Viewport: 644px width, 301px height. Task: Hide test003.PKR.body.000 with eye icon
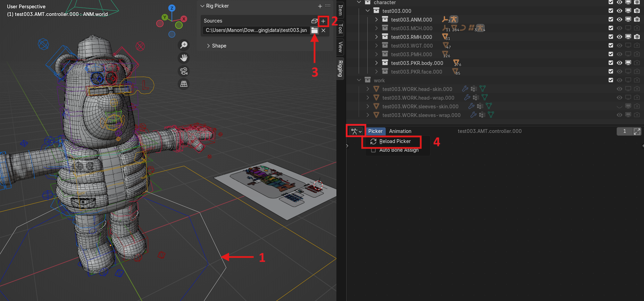pyautogui.click(x=619, y=63)
